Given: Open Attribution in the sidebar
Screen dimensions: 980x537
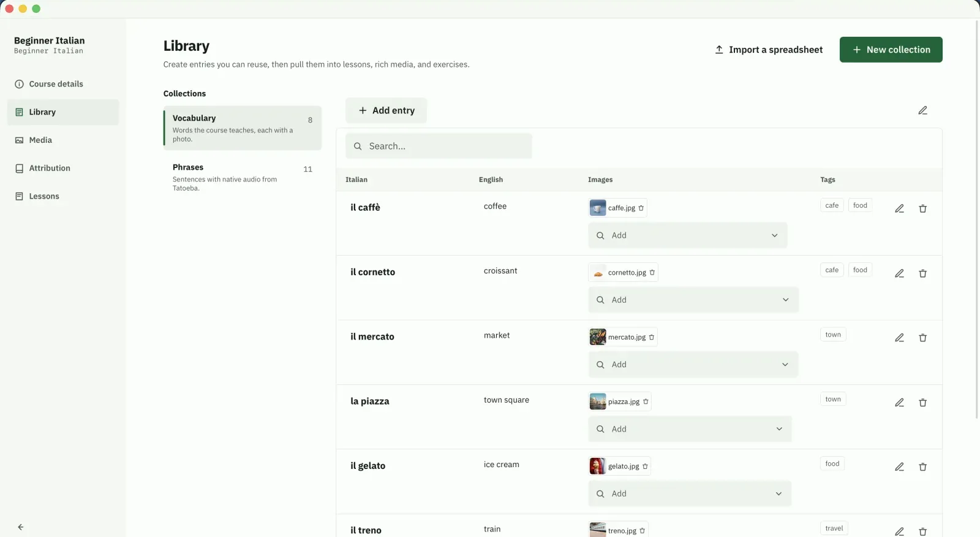Looking at the screenshot, I should pyautogui.click(x=63, y=168).
